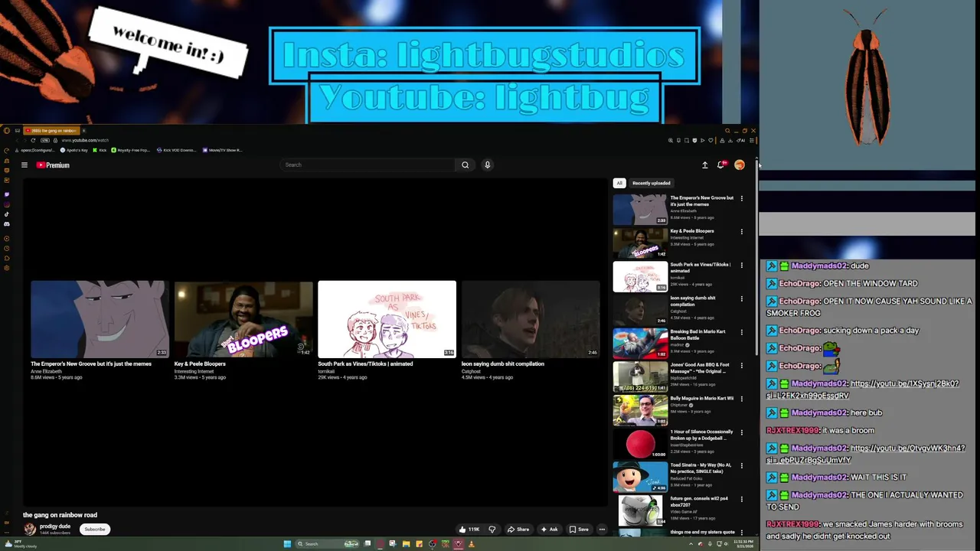Open the Kick VOD Downloader bookmark
Image resolution: width=980 pixels, height=551 pixels.
pos(176,150)
